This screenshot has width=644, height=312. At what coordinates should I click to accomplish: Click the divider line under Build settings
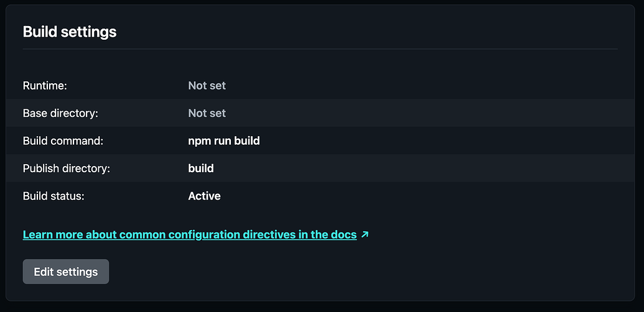click(x=320, y=48)
